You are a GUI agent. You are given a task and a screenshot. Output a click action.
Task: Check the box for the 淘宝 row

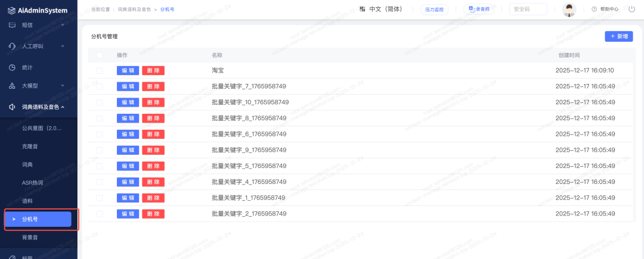click(x=100, y=70)
